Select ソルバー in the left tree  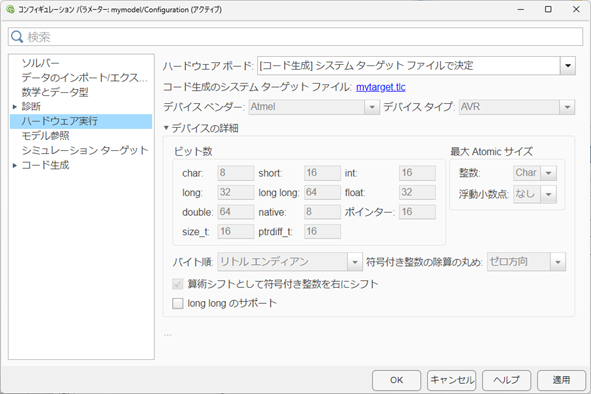[x=40, y=63]
